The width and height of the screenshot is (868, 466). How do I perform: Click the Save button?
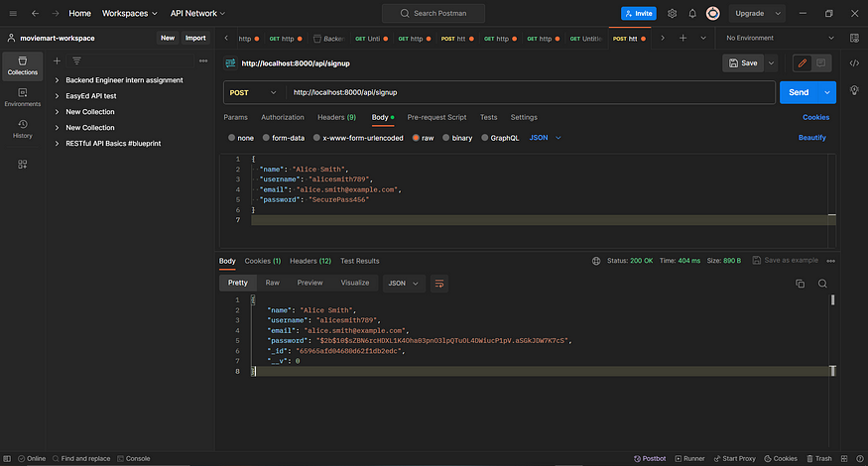tap(743, 63)
